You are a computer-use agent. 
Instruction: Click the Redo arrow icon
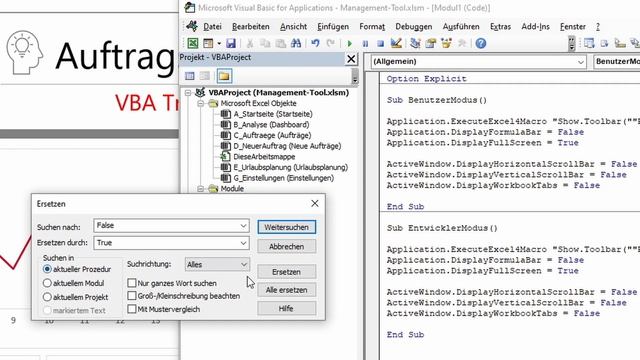coord(331,43)
